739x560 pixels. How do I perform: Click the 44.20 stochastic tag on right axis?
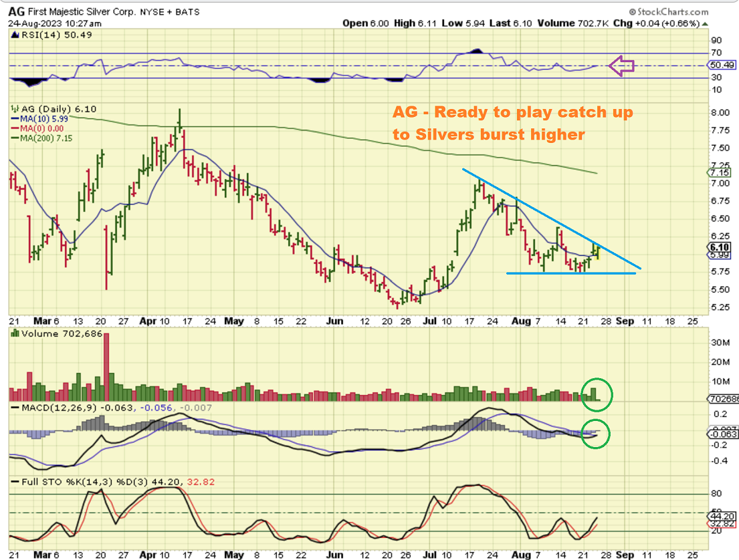(x=722, y=516)
